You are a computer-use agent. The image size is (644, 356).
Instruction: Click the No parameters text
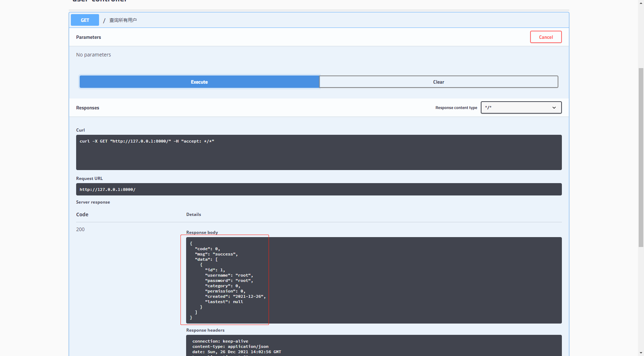pos(93,55)
